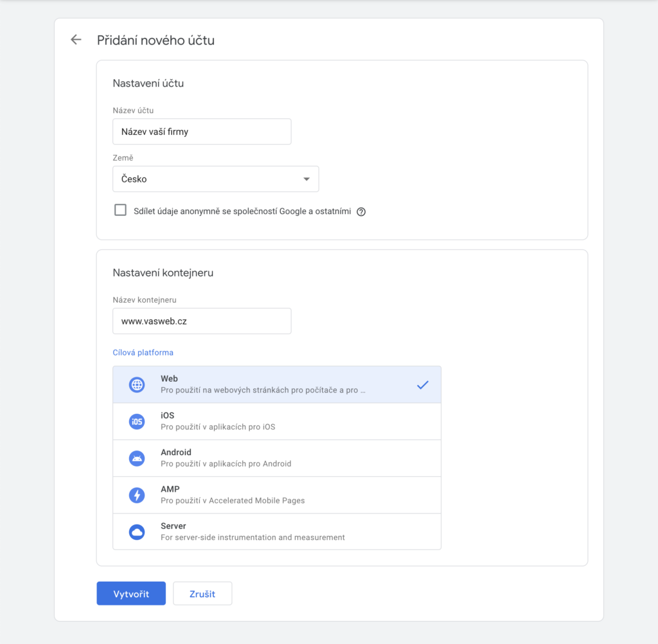Click the blue checkmark on Web row

422,385
